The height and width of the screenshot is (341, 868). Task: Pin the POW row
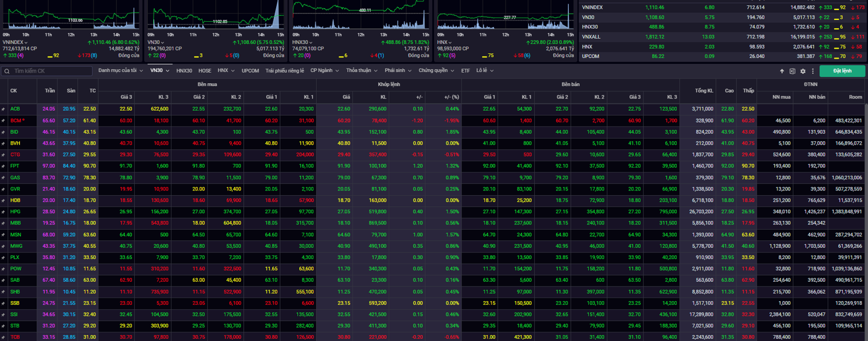pos(3,269)
